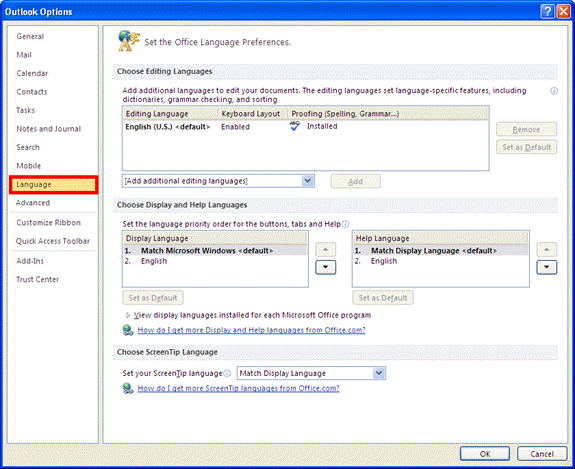Click the Add button next to language dropdown
Screen dimensions: 575x469
355,181
